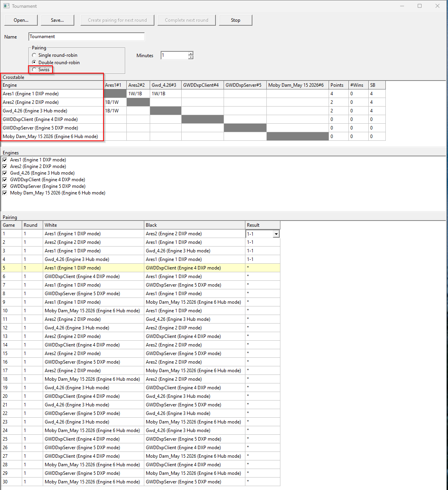
Task: Focus the tournament Name input field
Action: (87, 37)
